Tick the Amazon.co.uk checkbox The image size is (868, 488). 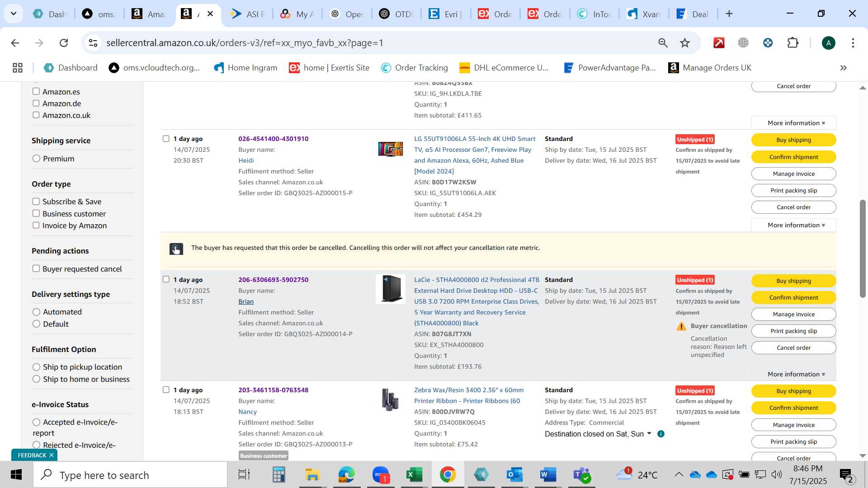pyautogui.click(x=36, y=115)
